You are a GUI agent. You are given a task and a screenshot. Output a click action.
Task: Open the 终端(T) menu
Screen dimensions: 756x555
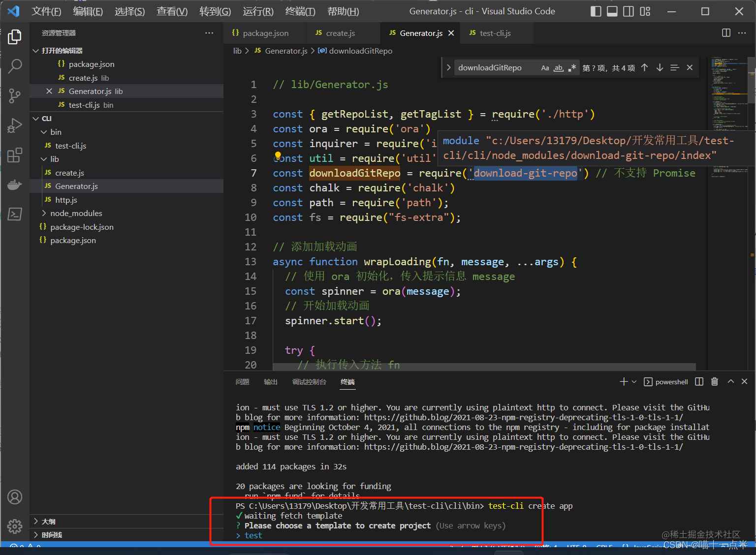pos(300,11)
